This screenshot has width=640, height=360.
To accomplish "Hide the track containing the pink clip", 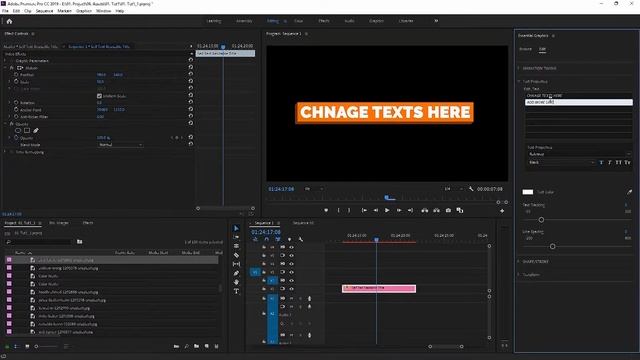I will pos(291,289).
